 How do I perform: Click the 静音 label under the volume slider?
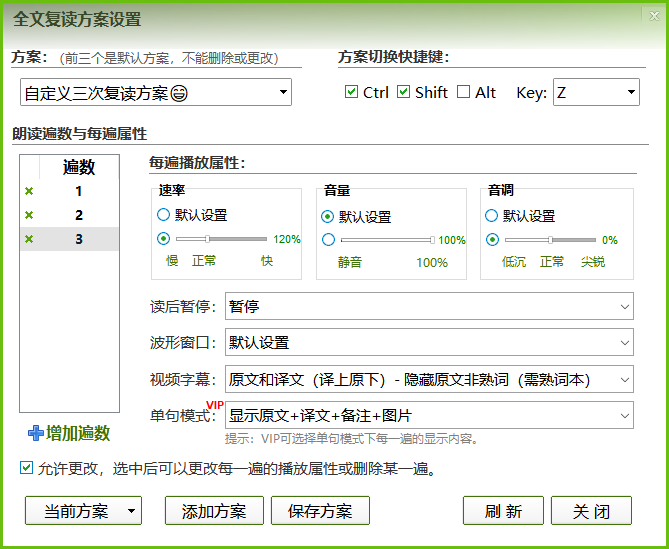pyautogui.click(x=350, y=262)
